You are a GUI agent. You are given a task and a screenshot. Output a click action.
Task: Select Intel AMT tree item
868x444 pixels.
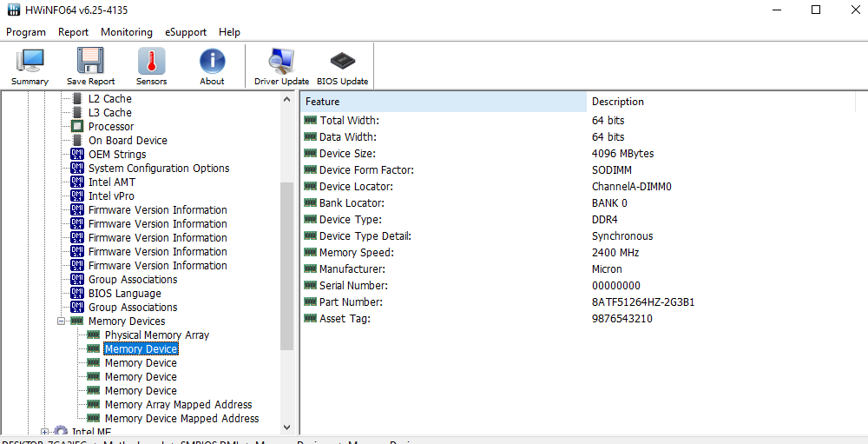tap(112, 182)
